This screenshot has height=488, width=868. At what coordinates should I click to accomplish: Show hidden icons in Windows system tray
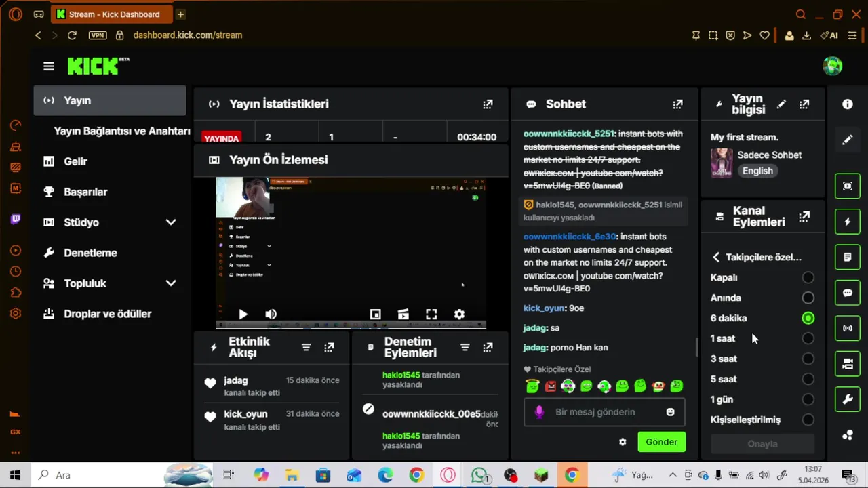[x=672, y=475]
